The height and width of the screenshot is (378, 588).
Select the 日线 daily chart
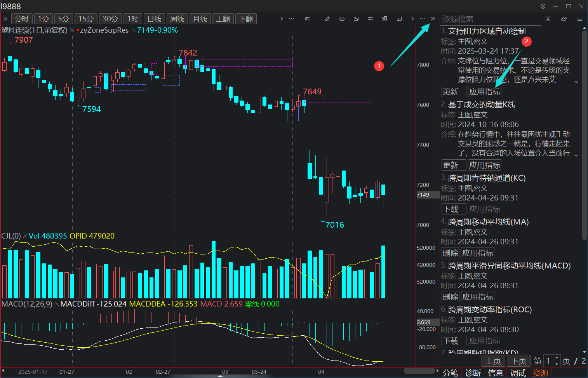[x=154, y=19]
